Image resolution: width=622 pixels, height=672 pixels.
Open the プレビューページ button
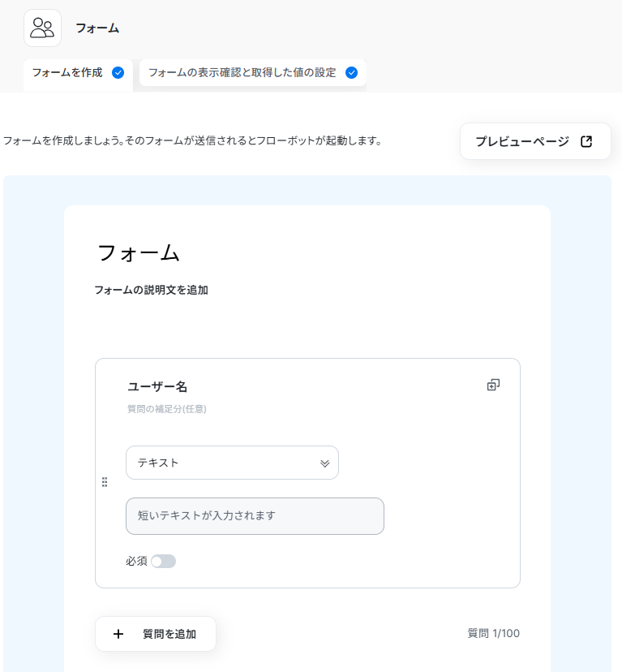coord(535,141)
